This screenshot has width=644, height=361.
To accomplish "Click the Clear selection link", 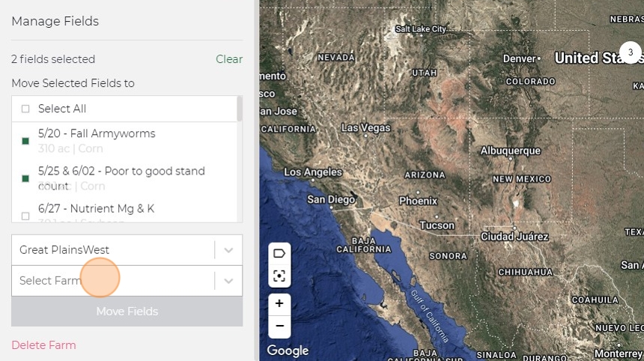I will [x=229, y=59].
